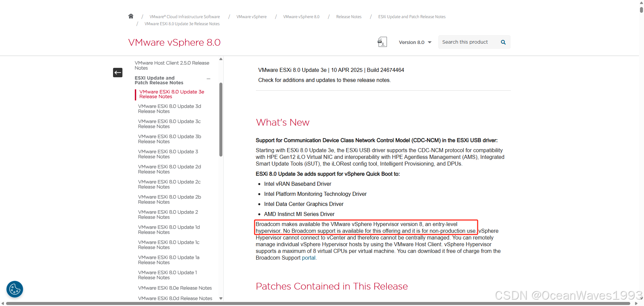Click the VMware vSphere 8.0 title
644x306 pixels.
click(174, 43)
